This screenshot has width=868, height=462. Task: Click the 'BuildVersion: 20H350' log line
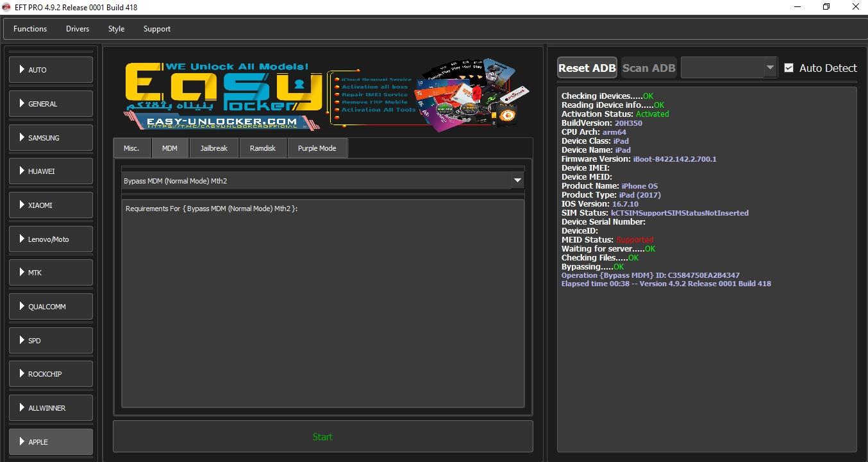(602, 123)
